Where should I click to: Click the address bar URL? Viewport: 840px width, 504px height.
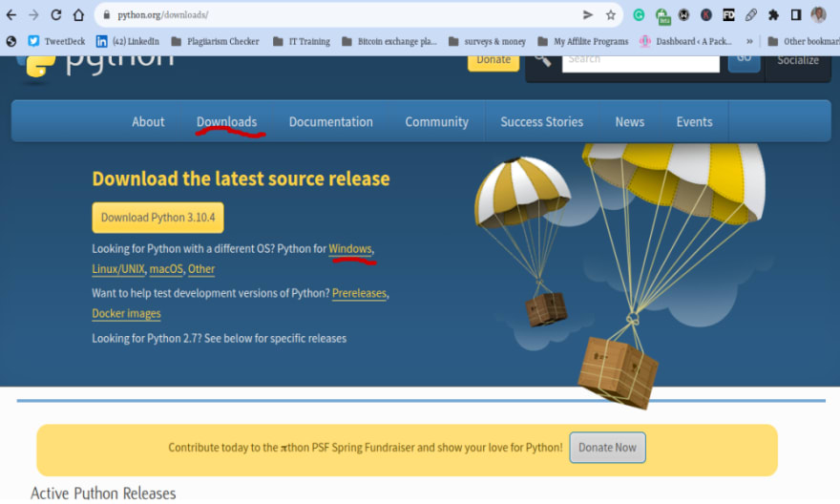coord(163,15)
